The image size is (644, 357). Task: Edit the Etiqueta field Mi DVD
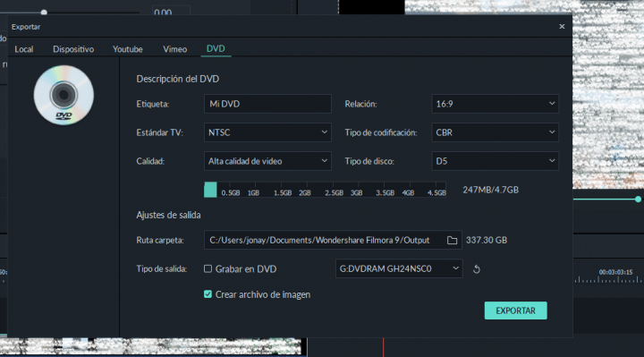point(267,104)
